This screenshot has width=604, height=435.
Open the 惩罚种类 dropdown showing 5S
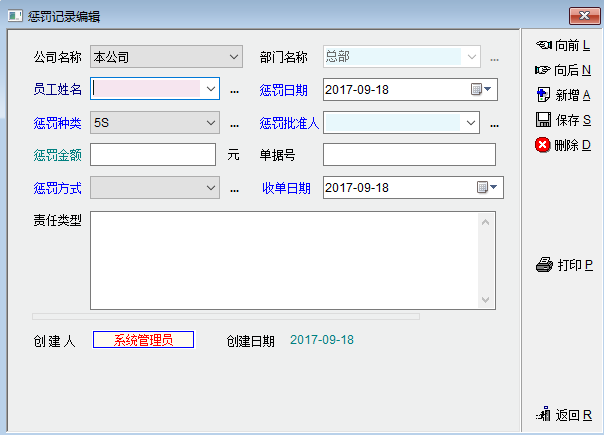coord(211,123)
